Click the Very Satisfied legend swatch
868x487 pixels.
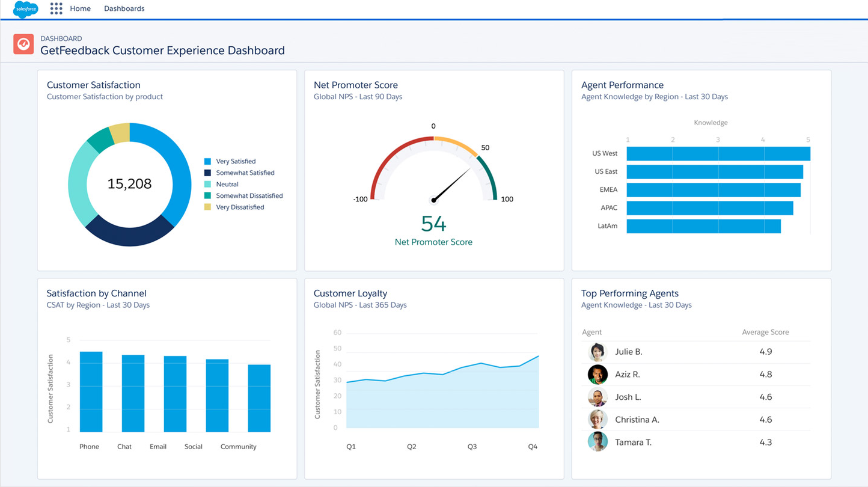pos(207,161)
